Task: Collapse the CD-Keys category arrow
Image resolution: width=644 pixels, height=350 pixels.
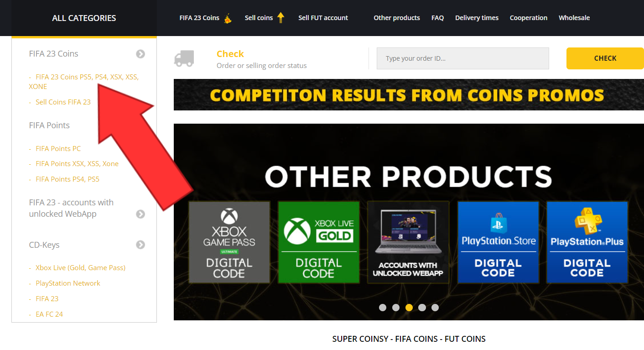Action: point(140,245)
